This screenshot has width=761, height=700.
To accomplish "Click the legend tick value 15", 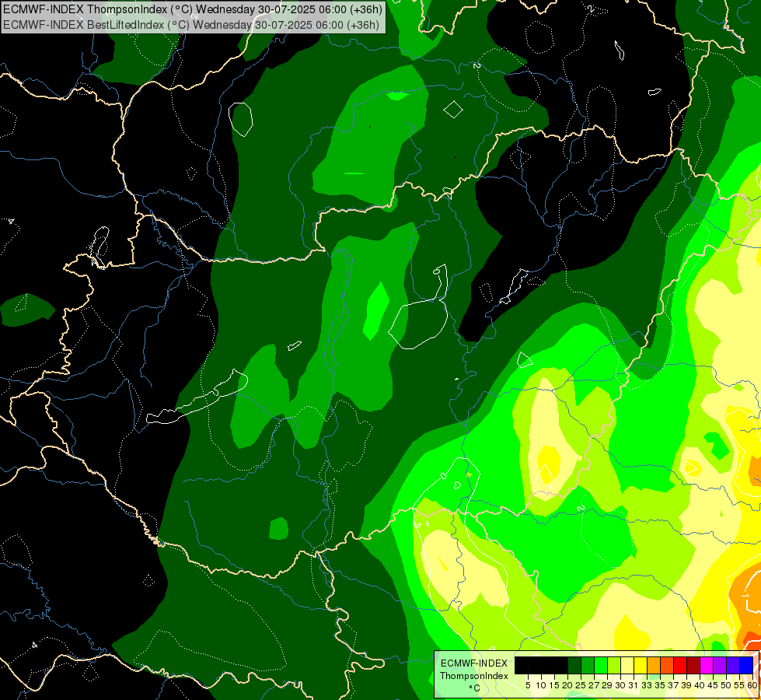I will pyautogui.click(x=554, y=685).
